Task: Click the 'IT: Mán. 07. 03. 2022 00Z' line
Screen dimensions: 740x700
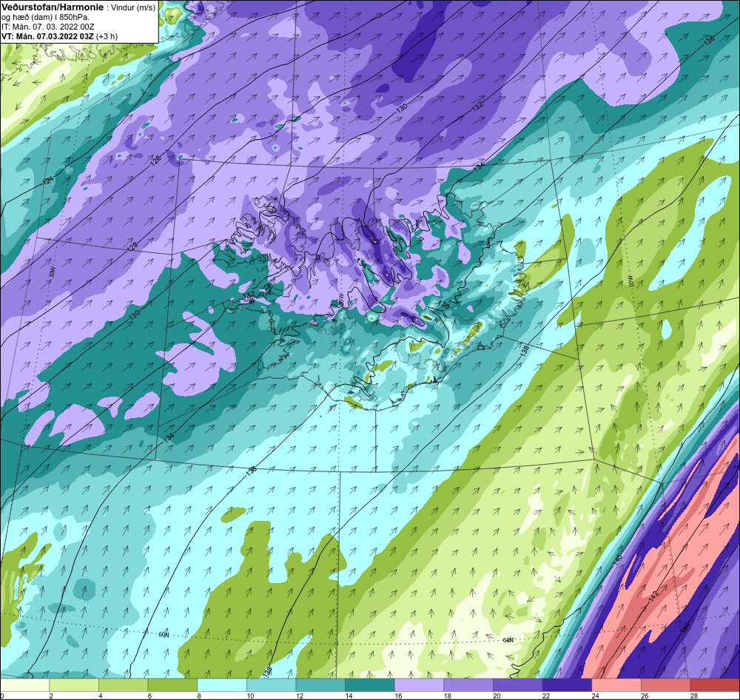Action: pyautogui.click(x=47, y=27)
